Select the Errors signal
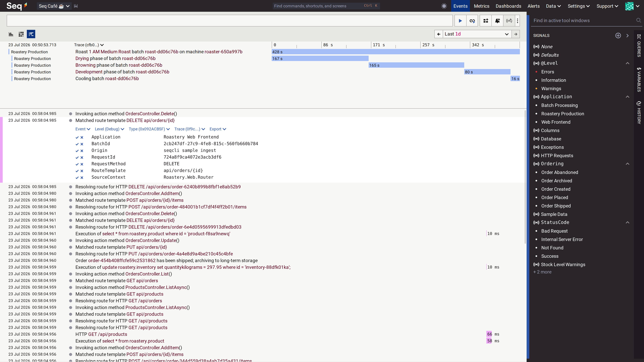This screenshot has height=362, width=644. 548,72
